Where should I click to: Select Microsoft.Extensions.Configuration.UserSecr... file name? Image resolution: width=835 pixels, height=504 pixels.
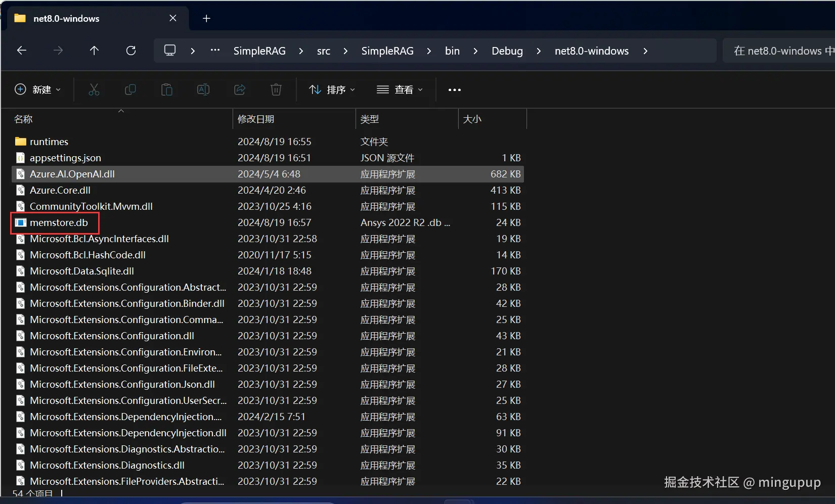[128, 400]
